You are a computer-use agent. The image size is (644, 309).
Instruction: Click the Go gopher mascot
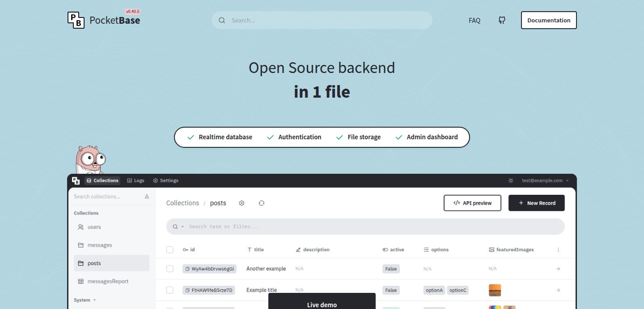pos(90,159)
